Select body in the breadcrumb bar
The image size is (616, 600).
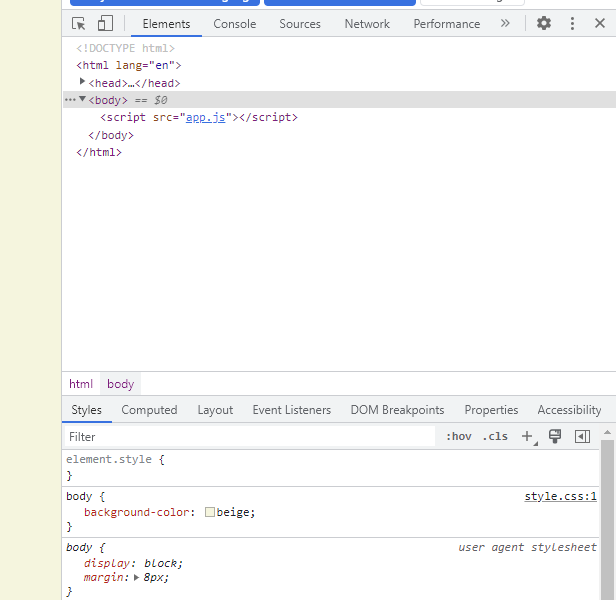[x=120, y=384]
